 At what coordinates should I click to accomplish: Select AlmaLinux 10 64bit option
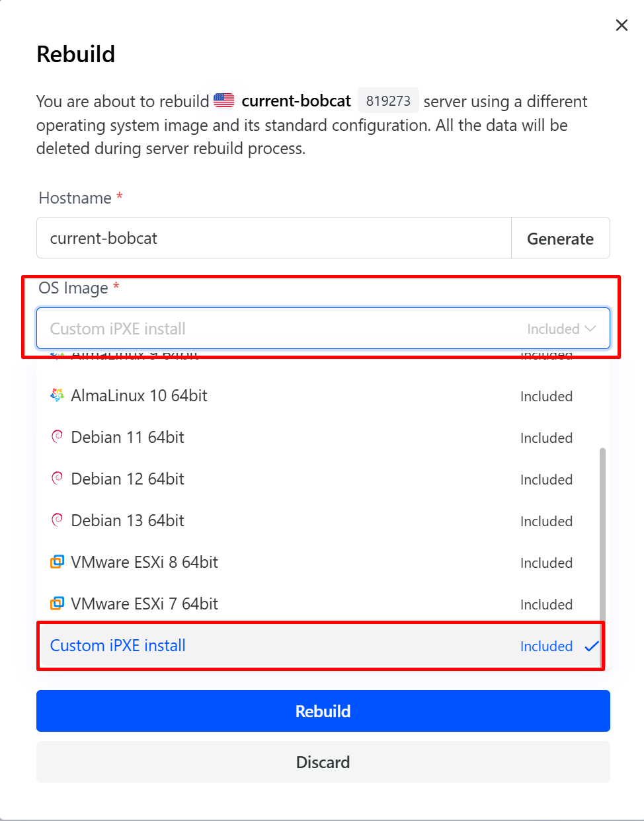pyautogui.click(x=139, y=396)
